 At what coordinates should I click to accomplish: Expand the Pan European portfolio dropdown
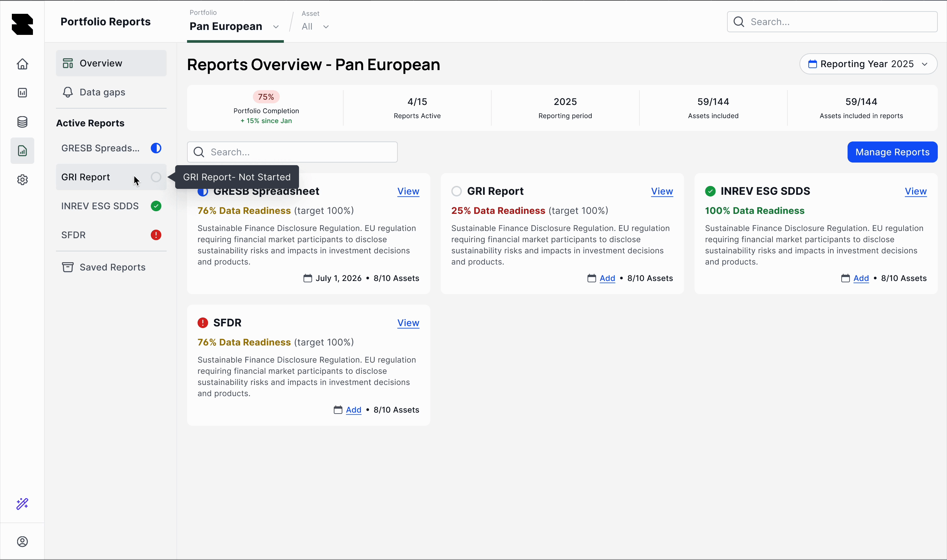point(234,26)
